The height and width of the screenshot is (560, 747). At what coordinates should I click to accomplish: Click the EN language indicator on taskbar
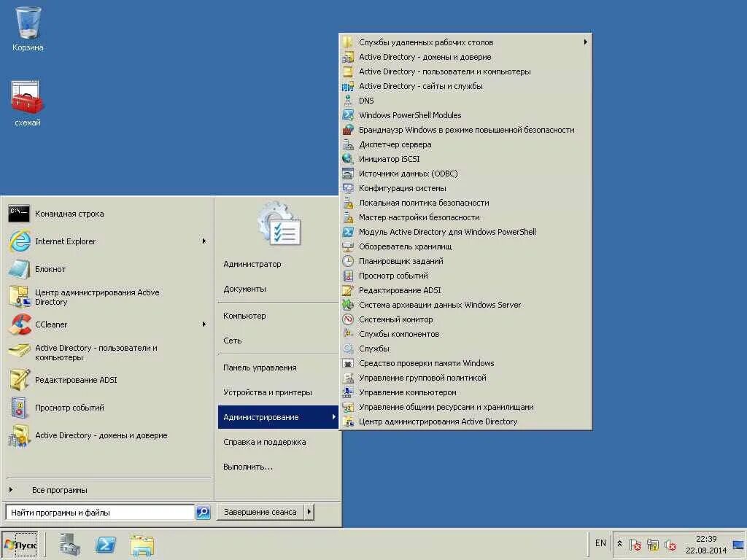600,543
